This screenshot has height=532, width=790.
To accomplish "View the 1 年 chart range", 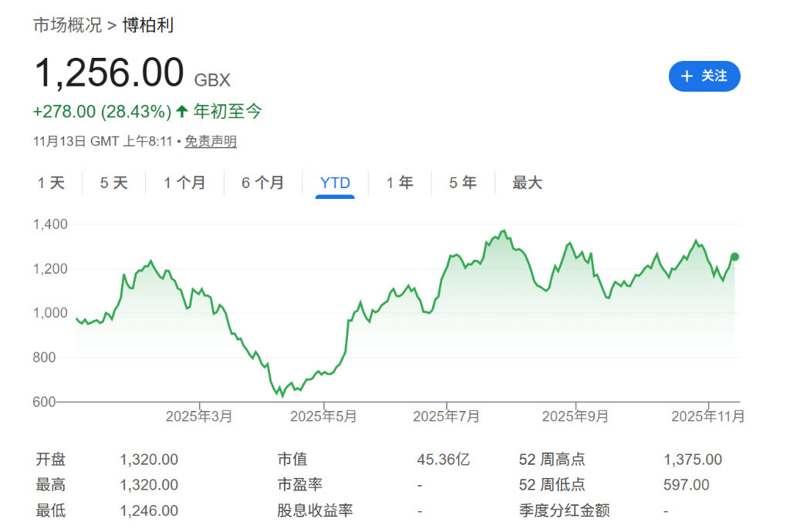I will [400, 183].
